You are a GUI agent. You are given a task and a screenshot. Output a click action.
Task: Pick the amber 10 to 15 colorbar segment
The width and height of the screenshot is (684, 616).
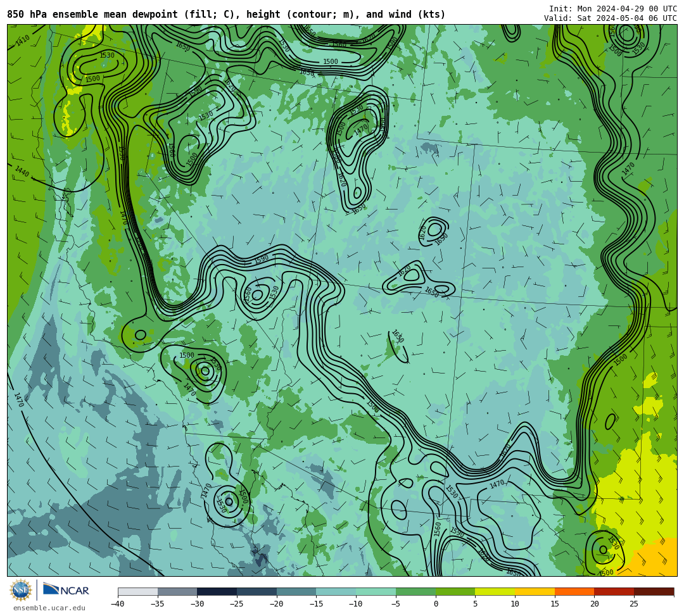(x=535, y=591)
